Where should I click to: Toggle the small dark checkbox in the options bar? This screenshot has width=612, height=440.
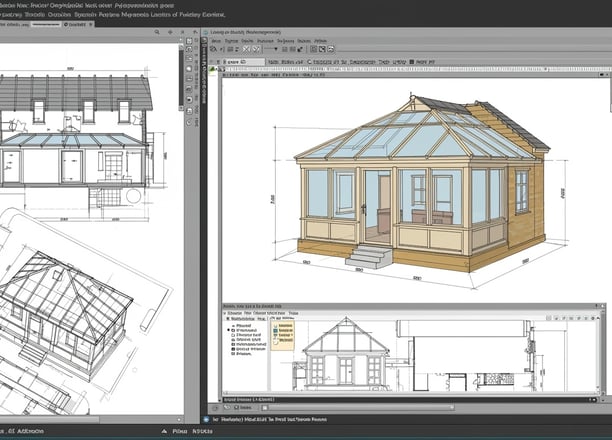tap(411, 62)
